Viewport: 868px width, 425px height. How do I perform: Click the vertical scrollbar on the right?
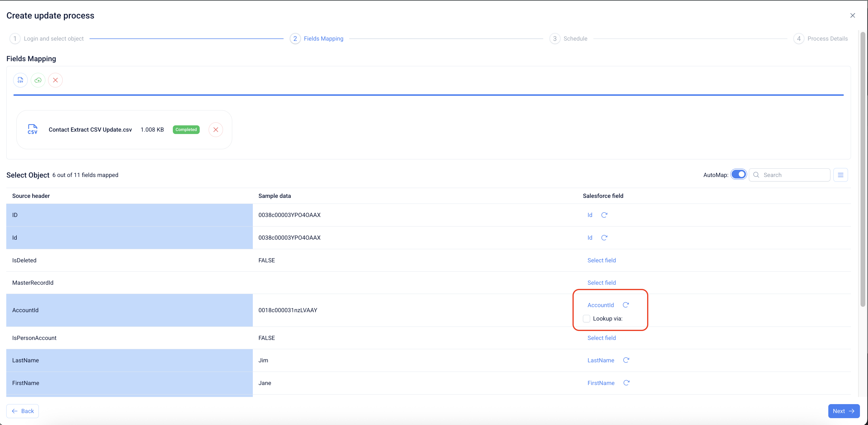coord(863,169)
